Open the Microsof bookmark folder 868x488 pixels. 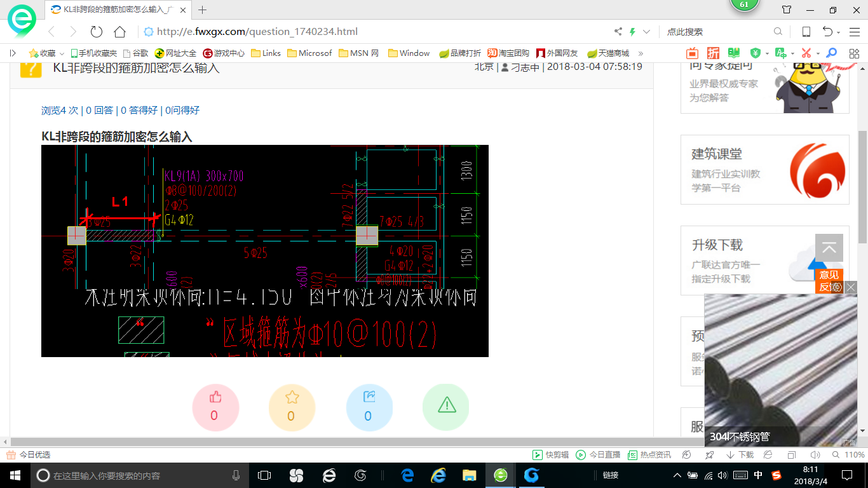pyautogui.click(x=309, y=53)
